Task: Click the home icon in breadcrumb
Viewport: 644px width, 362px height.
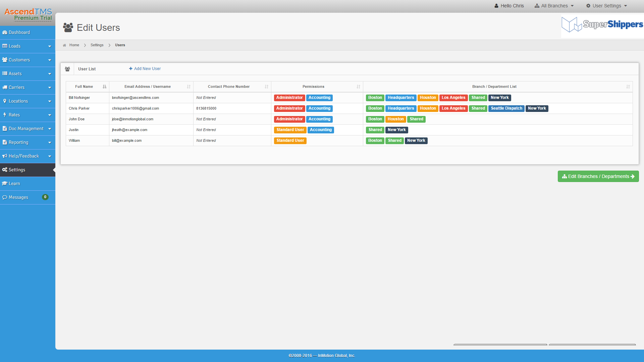Action: tap(64, 45)
